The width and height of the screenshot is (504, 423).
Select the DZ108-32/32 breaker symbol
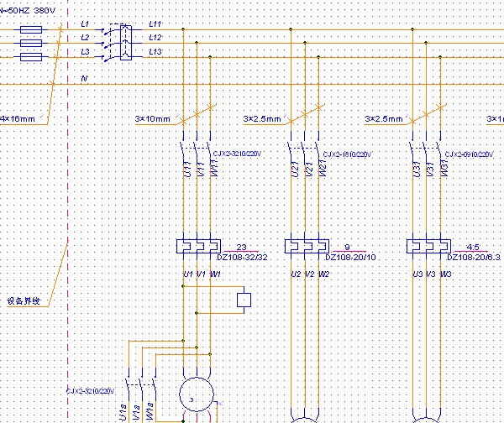tap(197, 246)
